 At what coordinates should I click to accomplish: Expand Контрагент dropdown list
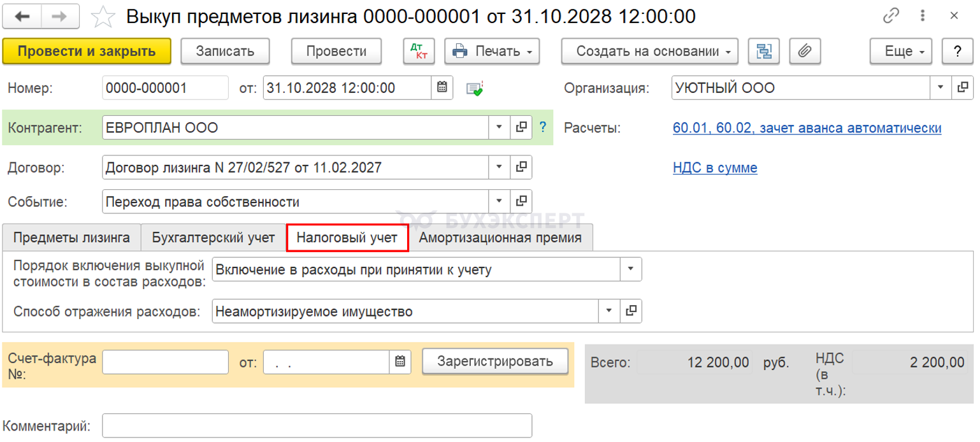pos(499,127)
